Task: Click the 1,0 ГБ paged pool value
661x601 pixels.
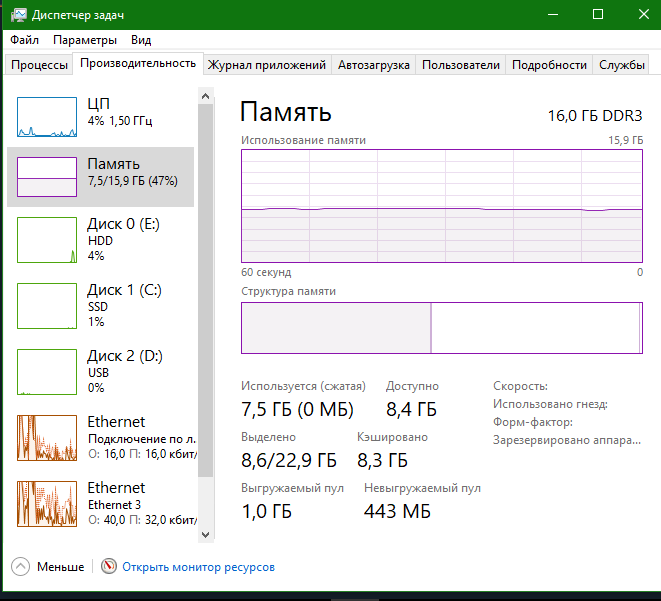Action: pos(266,511)
